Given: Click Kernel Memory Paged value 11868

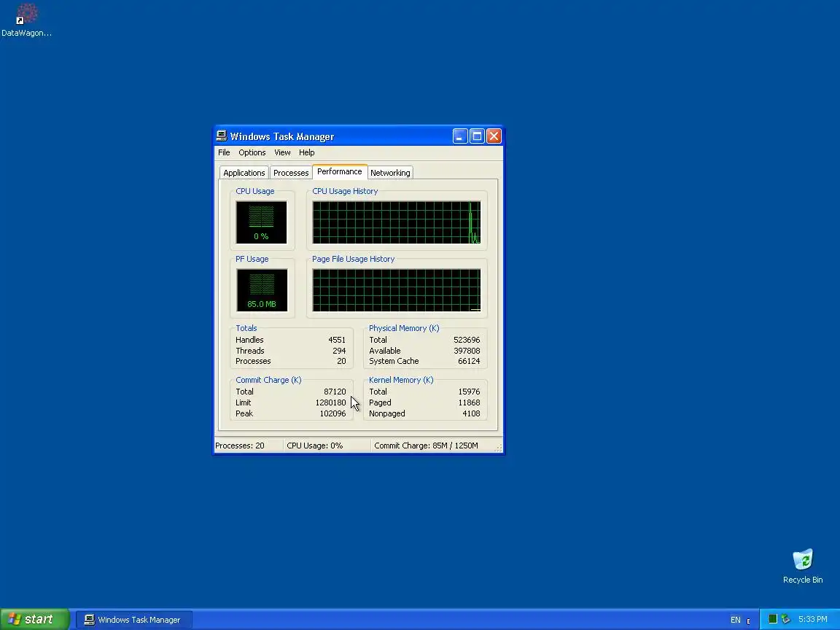Looking at the screenshot, I should (x=469, y=402).
